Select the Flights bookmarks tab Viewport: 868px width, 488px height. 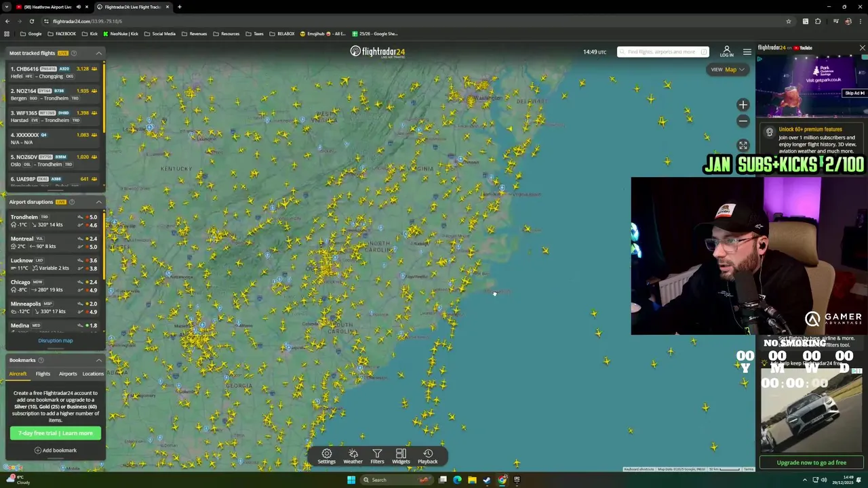click(43, 373)
